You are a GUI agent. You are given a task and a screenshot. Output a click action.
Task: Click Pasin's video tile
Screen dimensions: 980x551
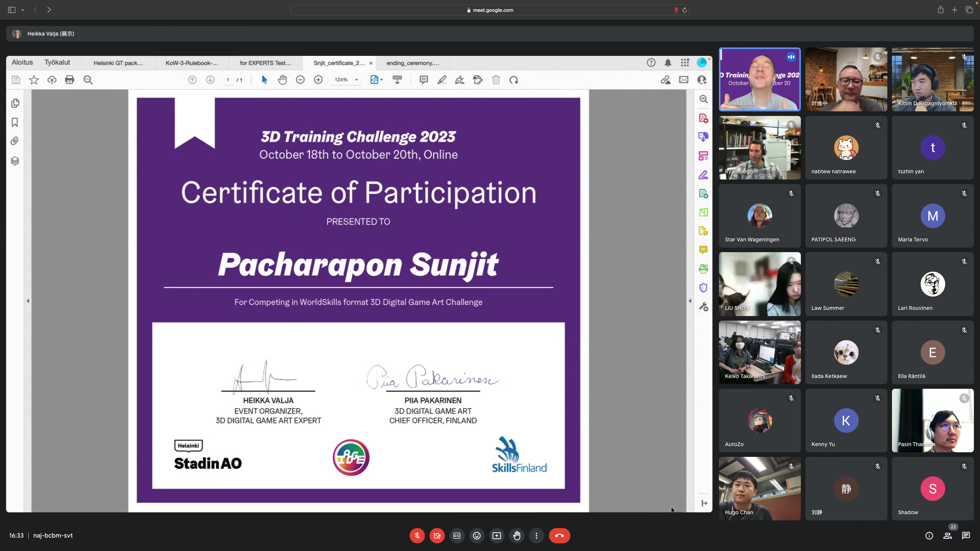tap(933, 421)
